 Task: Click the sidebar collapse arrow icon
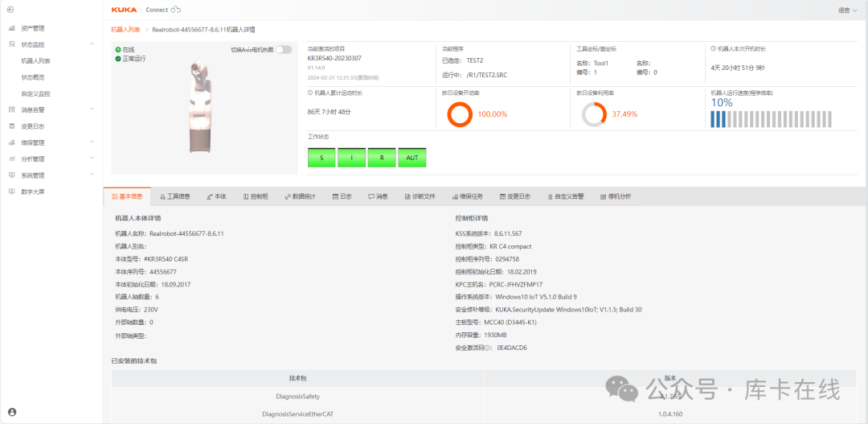pyautogui.click(x=11, y=10)
